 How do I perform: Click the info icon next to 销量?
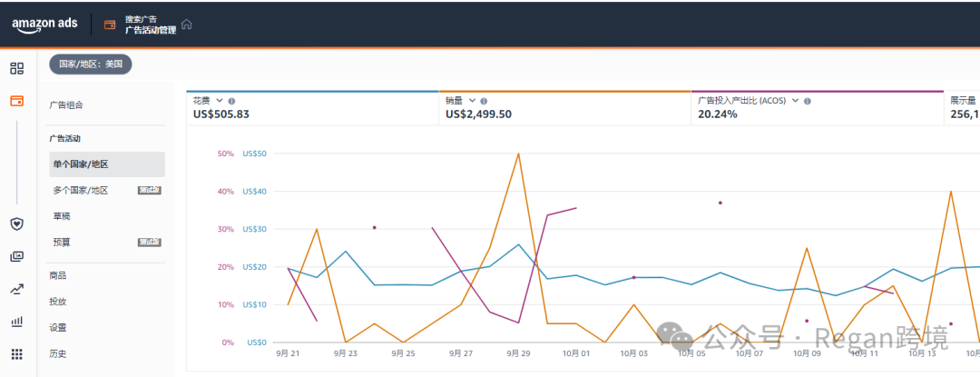pyautogui.click(x=484, y=101)
